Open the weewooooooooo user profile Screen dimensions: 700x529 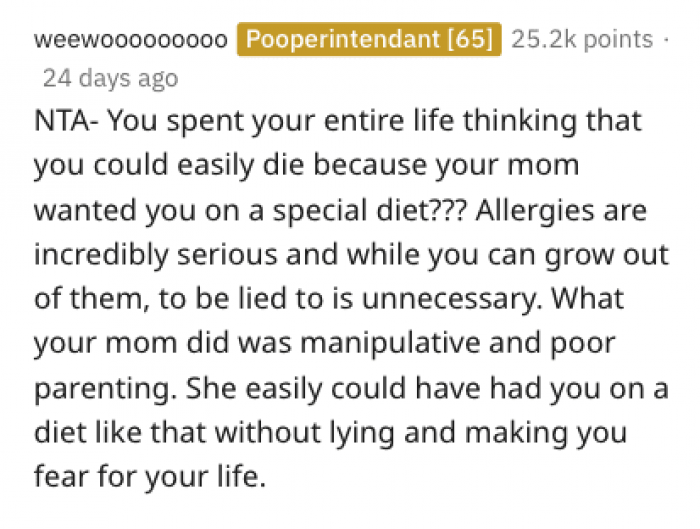(x=131, y=40)
